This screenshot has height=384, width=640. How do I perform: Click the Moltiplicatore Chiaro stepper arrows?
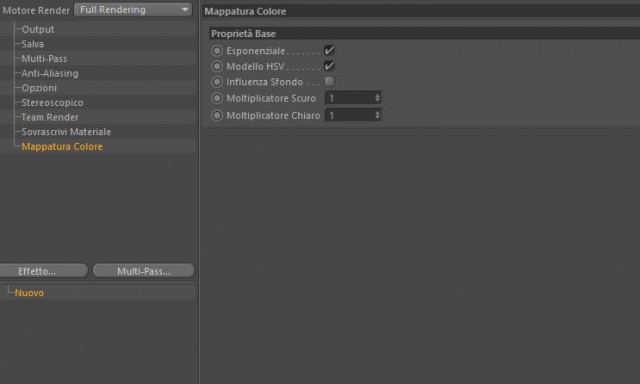[x=377, y=115]
